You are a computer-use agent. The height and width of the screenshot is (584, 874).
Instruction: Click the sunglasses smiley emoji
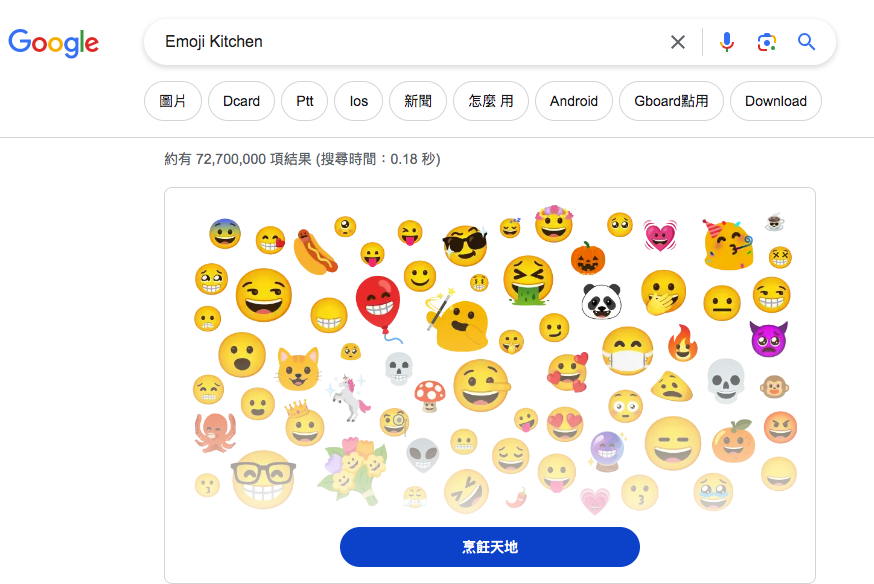[465, 246]
